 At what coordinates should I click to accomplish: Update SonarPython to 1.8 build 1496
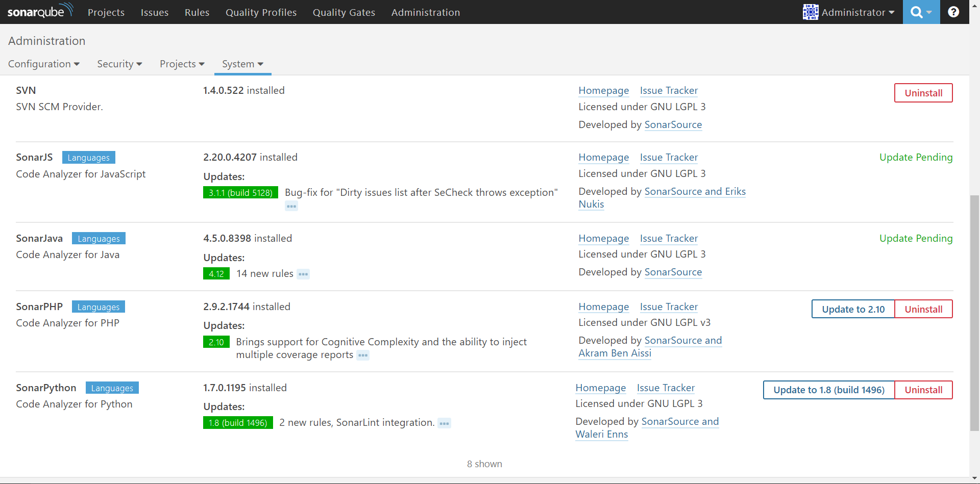(829, 390)
